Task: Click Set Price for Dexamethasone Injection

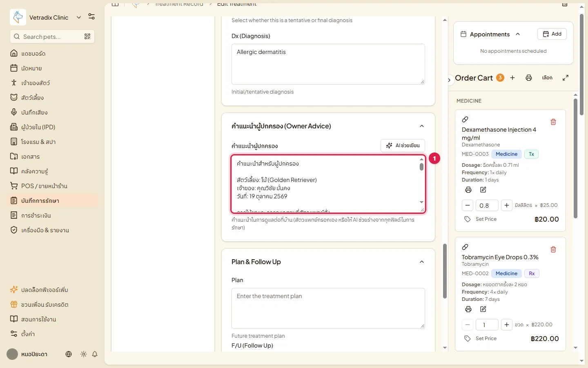Action: (x=481, y=219)
